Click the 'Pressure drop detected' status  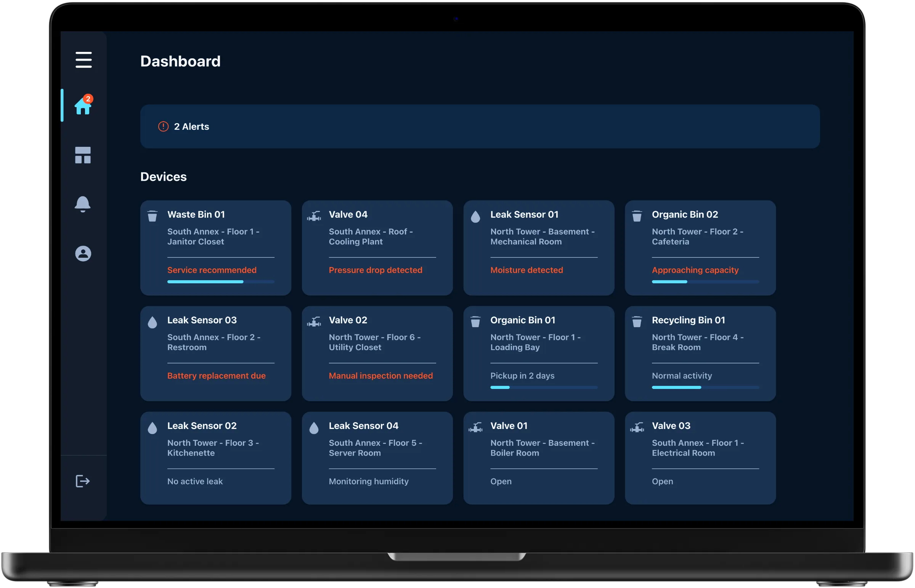tap(376, 270)
